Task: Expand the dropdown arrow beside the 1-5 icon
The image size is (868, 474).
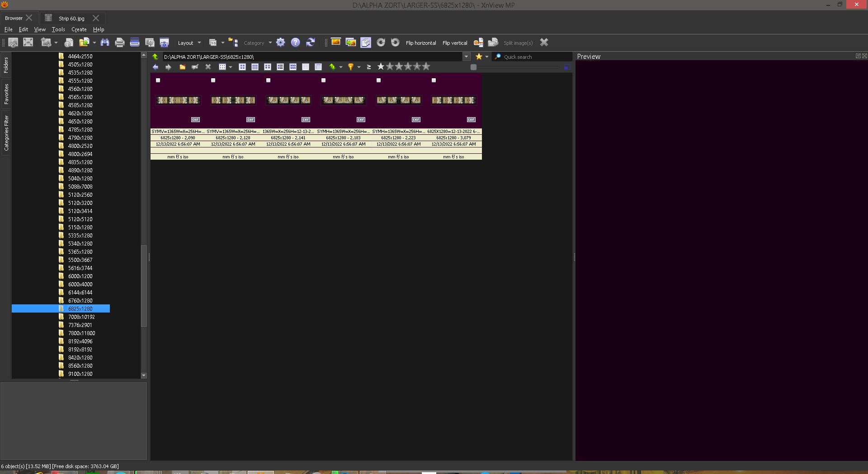Action: [223, 43]
